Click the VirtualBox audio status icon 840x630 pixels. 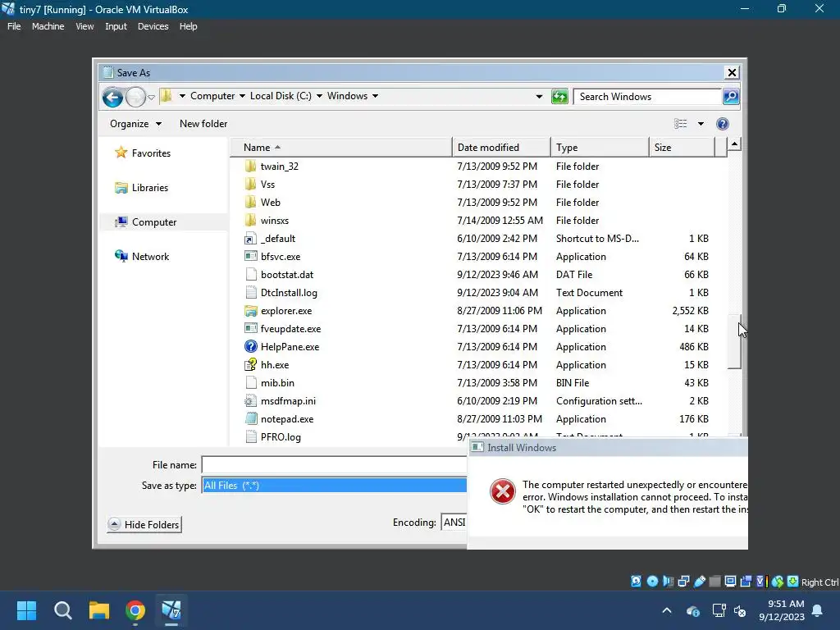668,582
